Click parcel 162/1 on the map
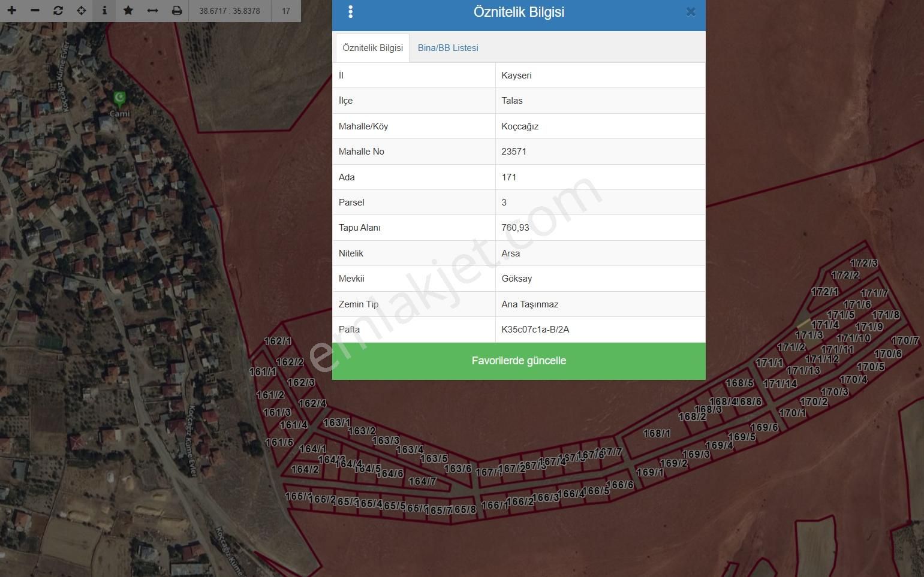This screenshot has height=577, width=924. coord(278,341)
